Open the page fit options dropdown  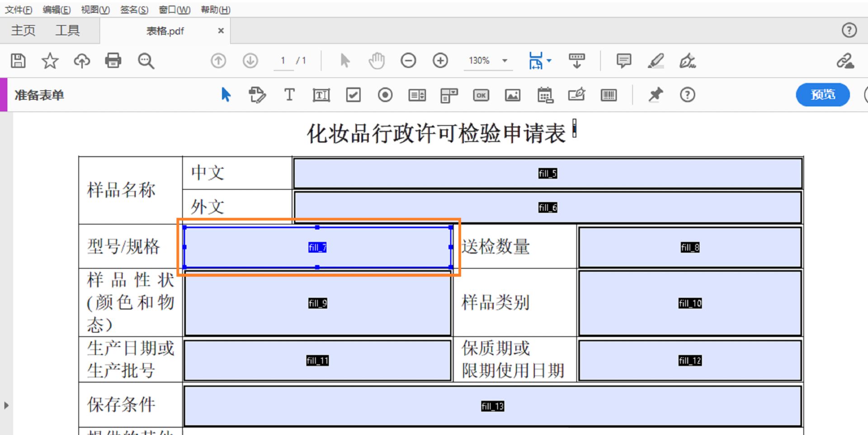[548, 61]
